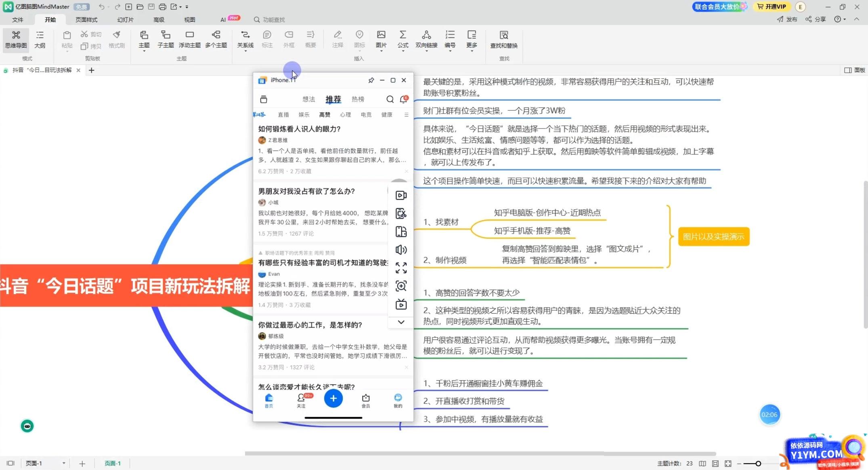The image size is (868, 470).
Task: Open Find and Replace (查找和替换)
Action: tap(504, 40)
